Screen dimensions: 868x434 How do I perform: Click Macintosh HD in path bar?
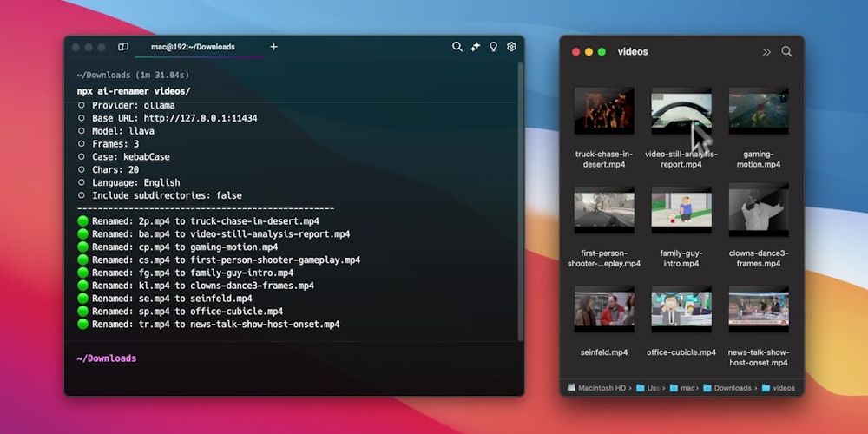coord(596,388)
